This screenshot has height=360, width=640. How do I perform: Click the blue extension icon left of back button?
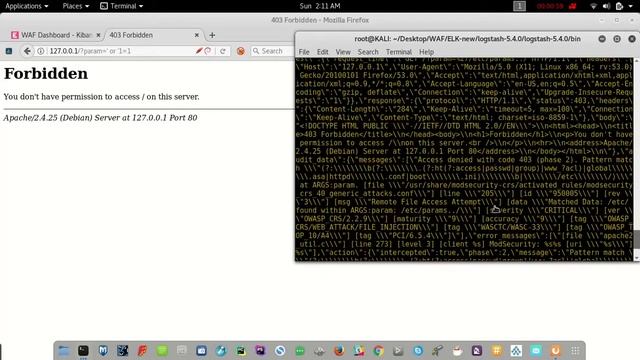point(9,51)
